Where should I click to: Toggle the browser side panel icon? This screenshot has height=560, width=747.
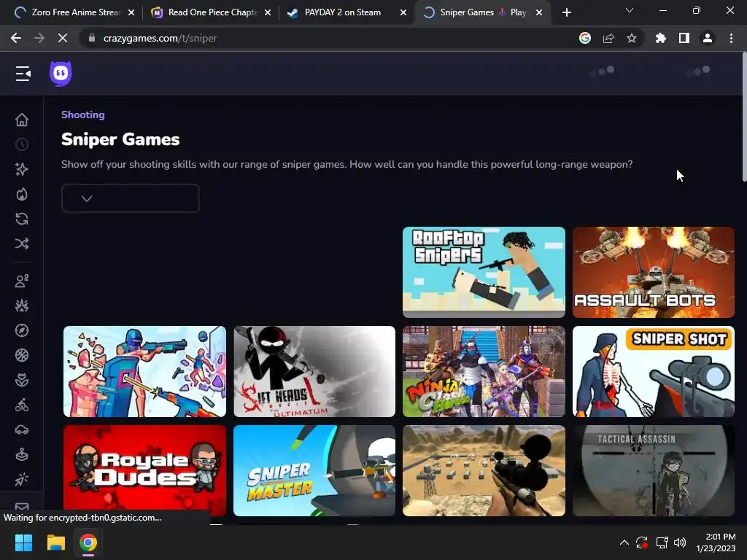pos(684,38)
